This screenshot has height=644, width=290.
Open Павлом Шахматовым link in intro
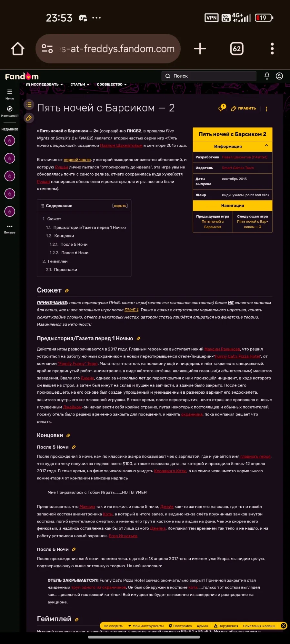tap(121, 146)
